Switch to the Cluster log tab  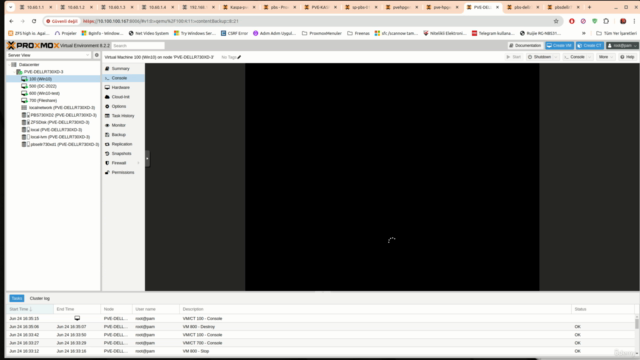[x=40, y=298]
